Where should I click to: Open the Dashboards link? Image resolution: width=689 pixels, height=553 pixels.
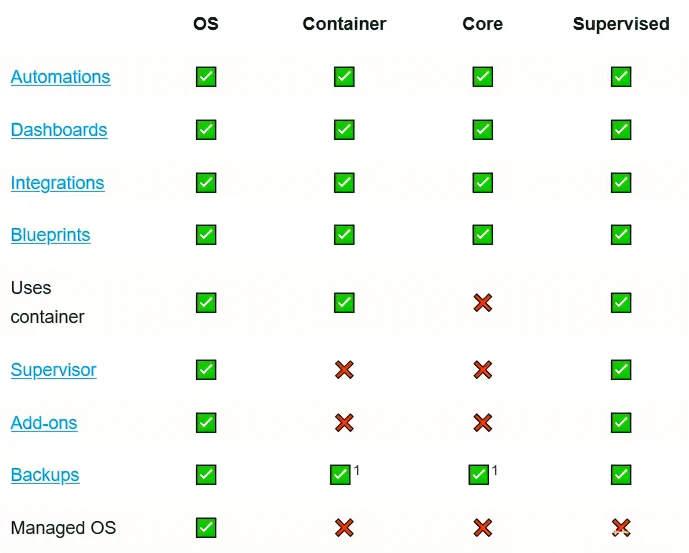click(59, 130)
